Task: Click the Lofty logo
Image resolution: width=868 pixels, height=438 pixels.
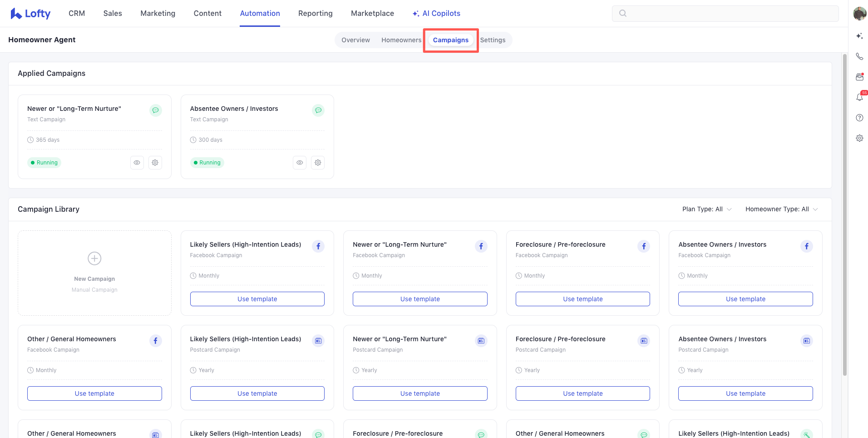Action: [30, 14]
